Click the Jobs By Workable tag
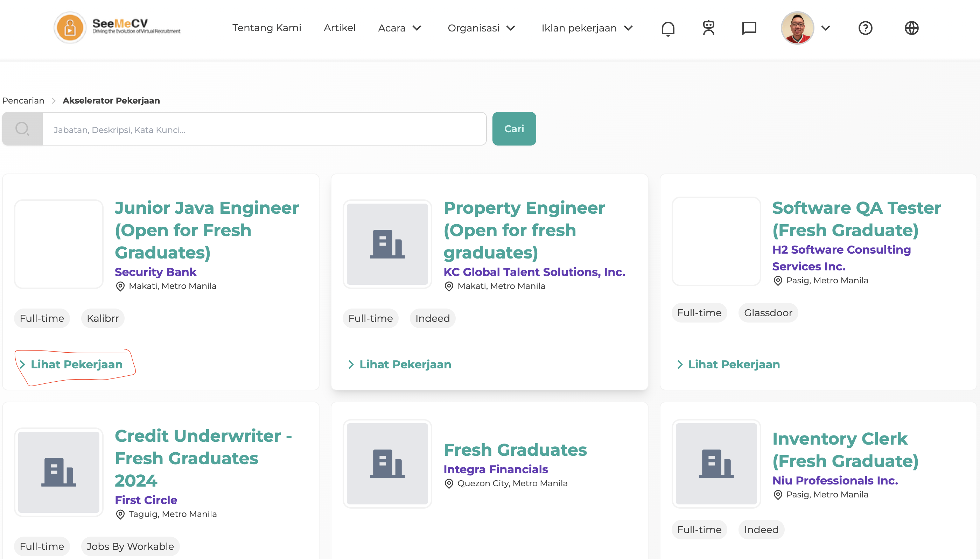This screenshot has width=980, height=559. point(130,546)
